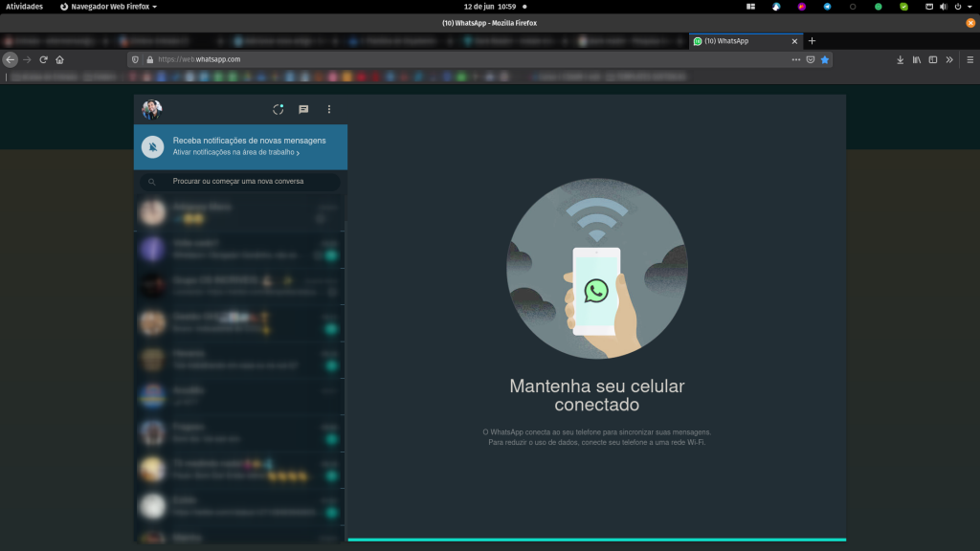The image size is (980, 551).
Task: Click Firefox forward arrow
Action: coord(27,59)
